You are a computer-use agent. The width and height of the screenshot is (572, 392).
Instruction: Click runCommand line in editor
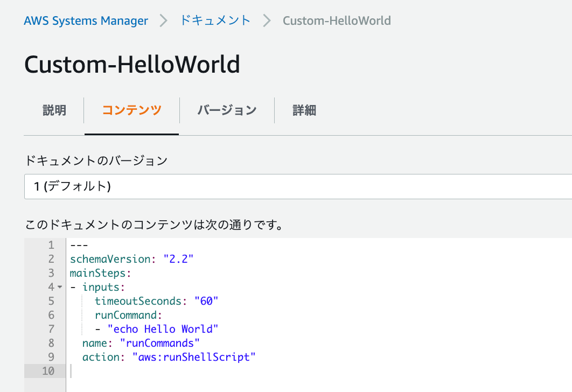pyautogui.click(x=128, y=315)
